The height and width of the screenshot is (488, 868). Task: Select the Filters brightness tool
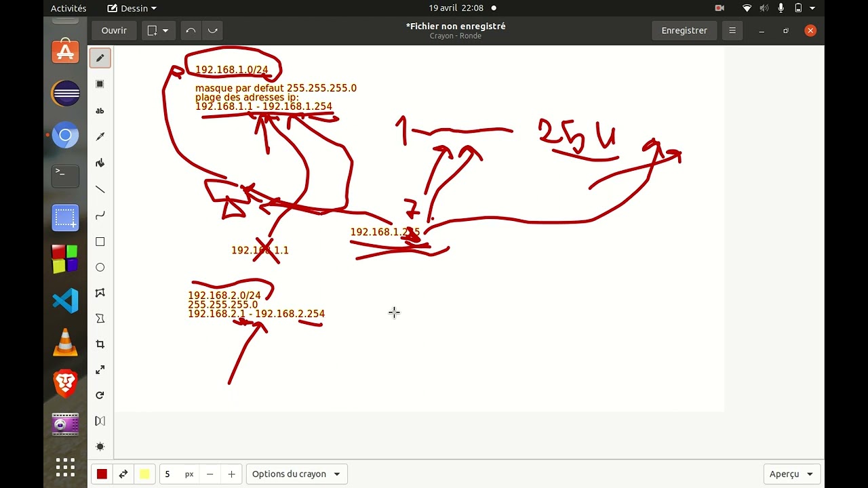(100, 447)
